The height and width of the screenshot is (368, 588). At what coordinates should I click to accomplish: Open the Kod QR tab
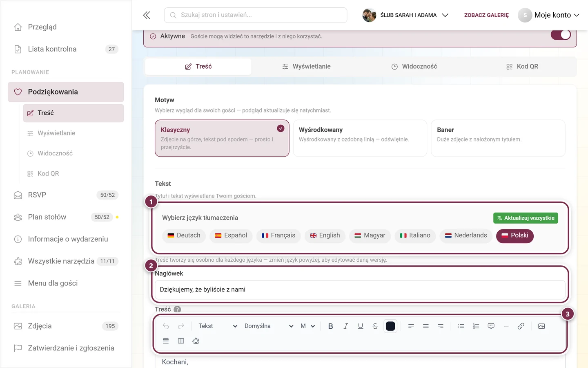coord(522,66)
